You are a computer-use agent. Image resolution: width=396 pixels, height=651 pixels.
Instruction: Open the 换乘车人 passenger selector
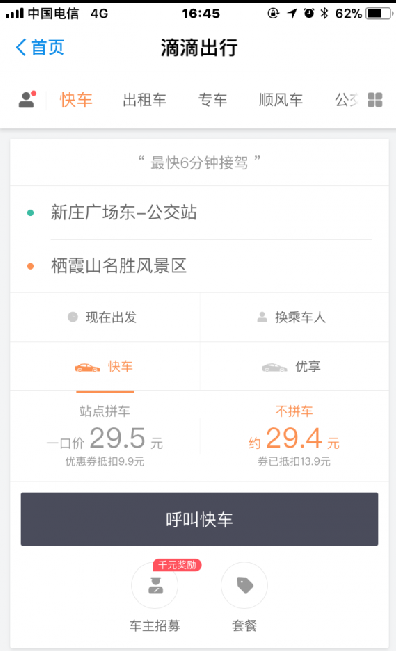294,317
